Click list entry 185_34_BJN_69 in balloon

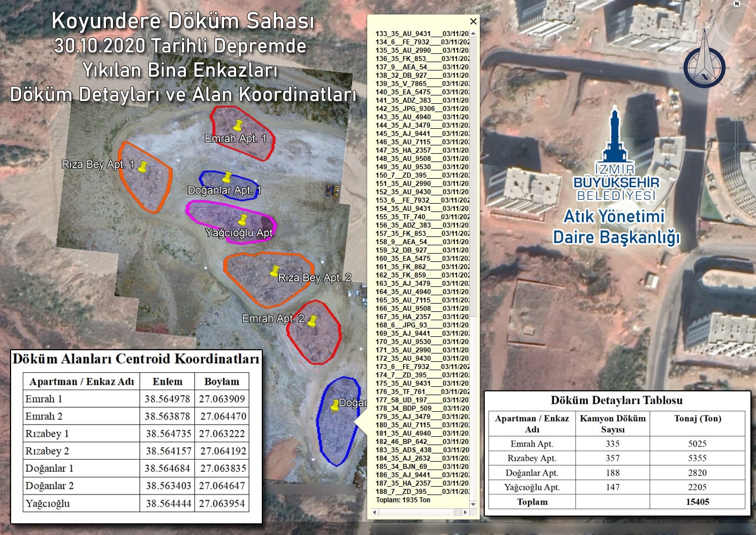point(422,467)
